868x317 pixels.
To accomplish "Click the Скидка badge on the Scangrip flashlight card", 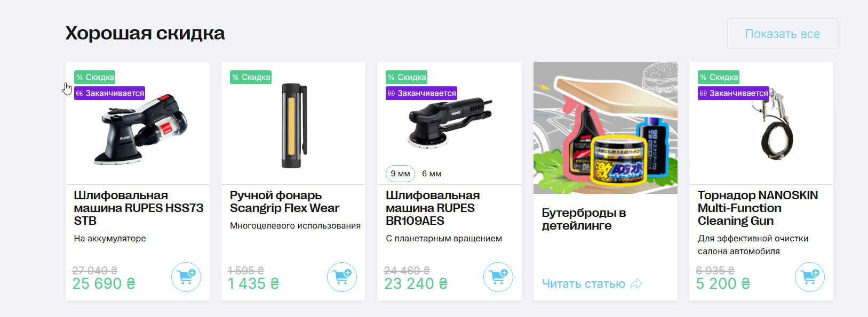I will click(x=251, y=77).
